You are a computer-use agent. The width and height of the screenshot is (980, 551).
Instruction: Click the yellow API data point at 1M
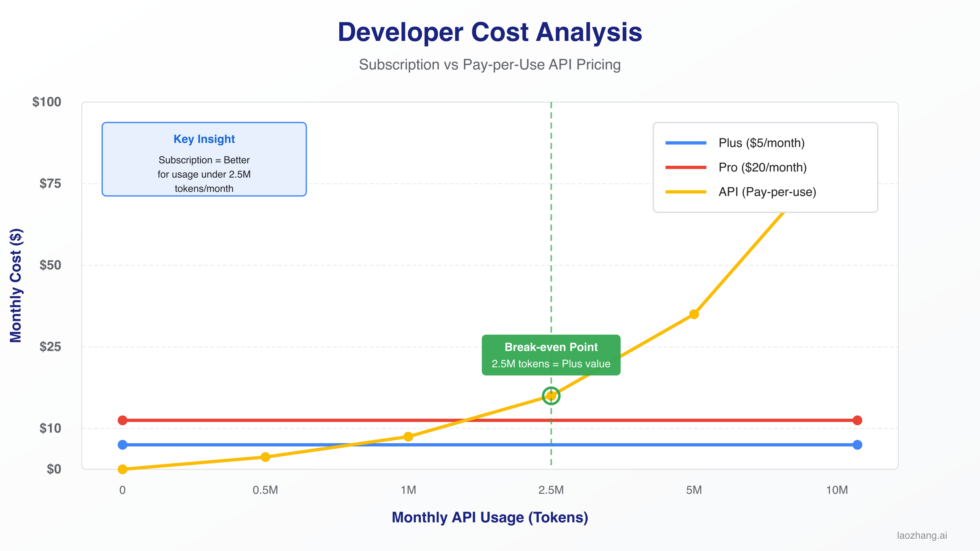point(408,436)
